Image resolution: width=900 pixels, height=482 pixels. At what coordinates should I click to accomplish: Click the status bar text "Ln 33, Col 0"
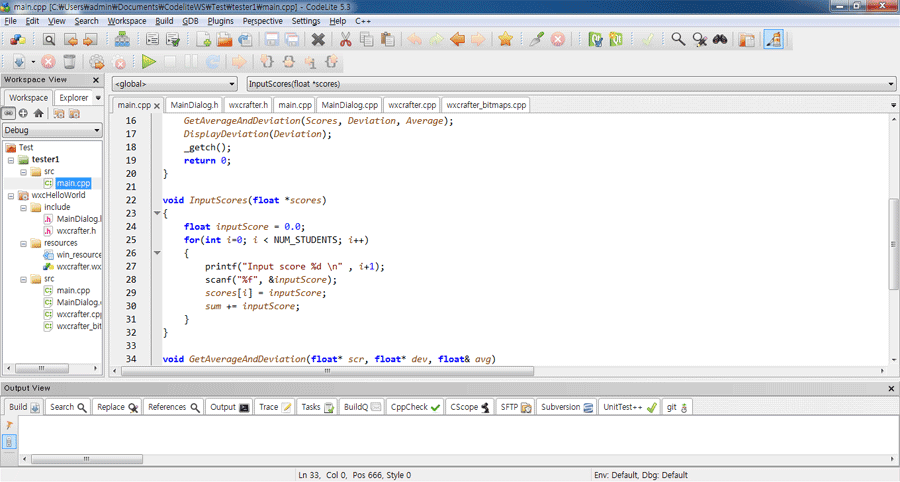point(323,475)
